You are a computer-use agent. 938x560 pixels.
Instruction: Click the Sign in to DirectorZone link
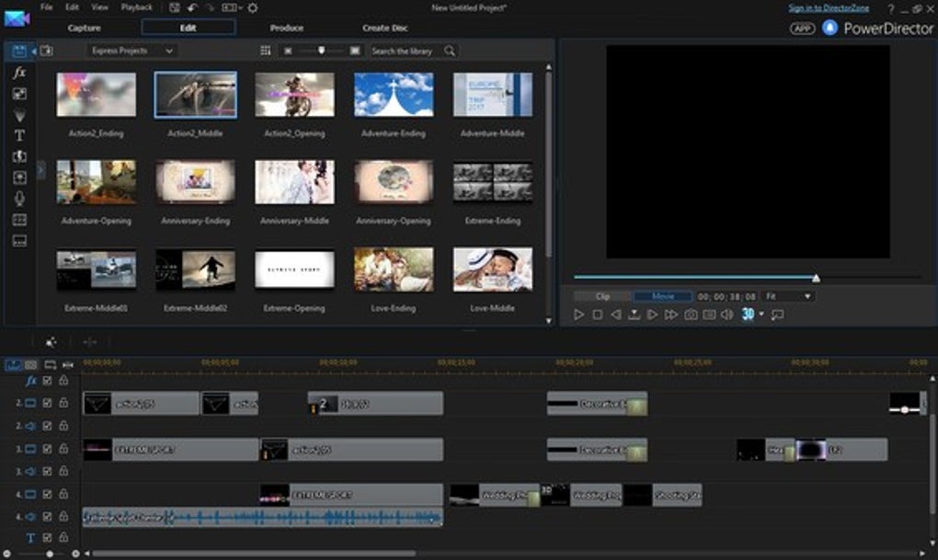click(828, 8)
